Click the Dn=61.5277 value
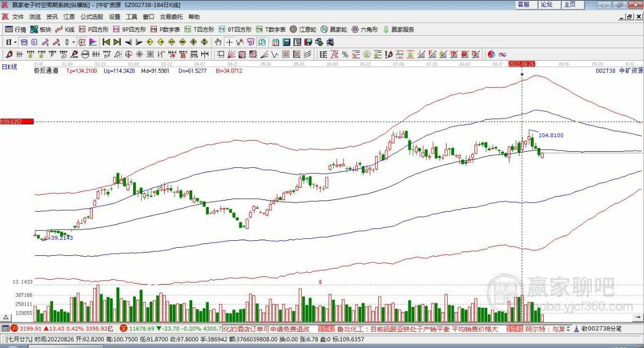644x348 pixels. pos(193,70)
